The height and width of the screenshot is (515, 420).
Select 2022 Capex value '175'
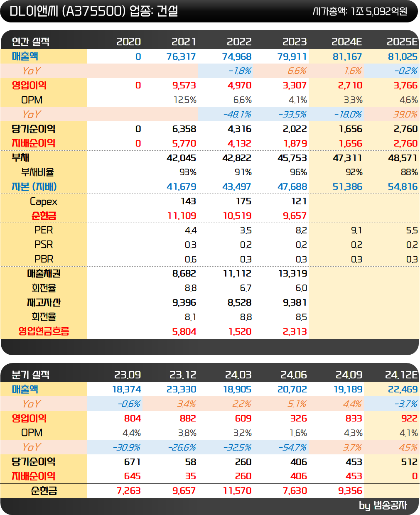(x=243, y=201)
